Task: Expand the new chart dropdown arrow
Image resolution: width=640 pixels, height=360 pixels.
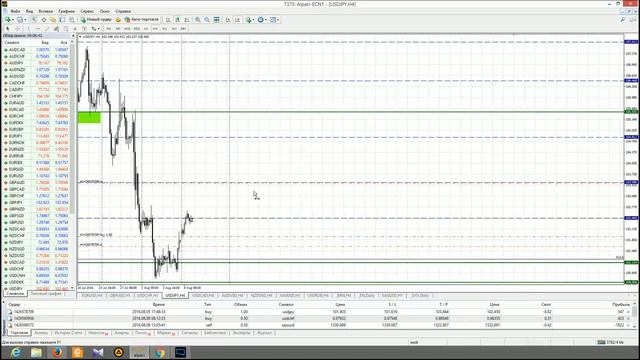Action: [x=13, y=20]
